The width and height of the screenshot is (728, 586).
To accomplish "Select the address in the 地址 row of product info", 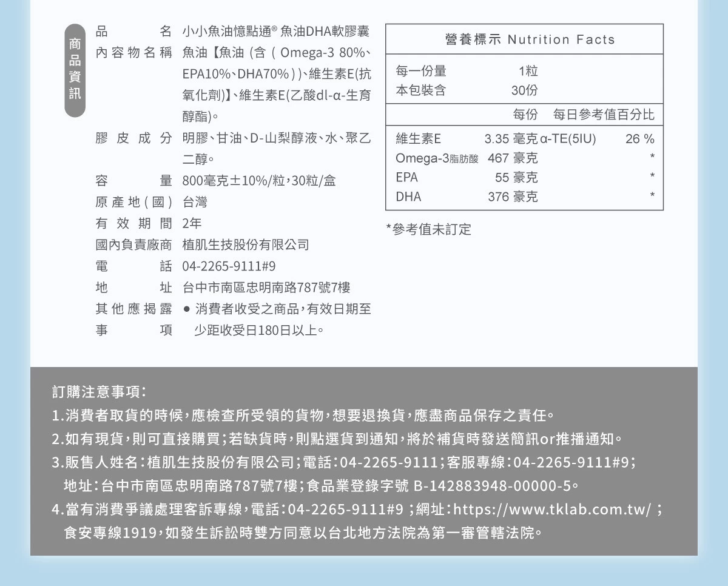I will [x=266, y=288].
